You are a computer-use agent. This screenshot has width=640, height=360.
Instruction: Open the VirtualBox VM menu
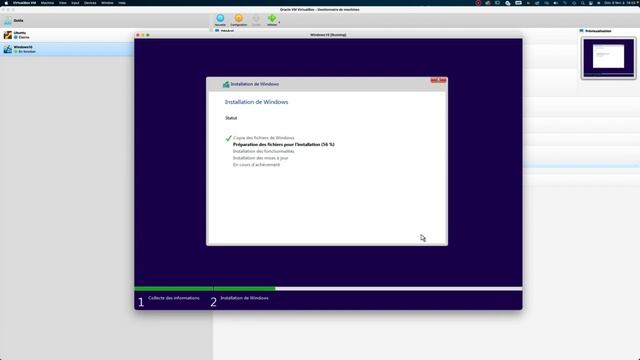tap(24, 3)
